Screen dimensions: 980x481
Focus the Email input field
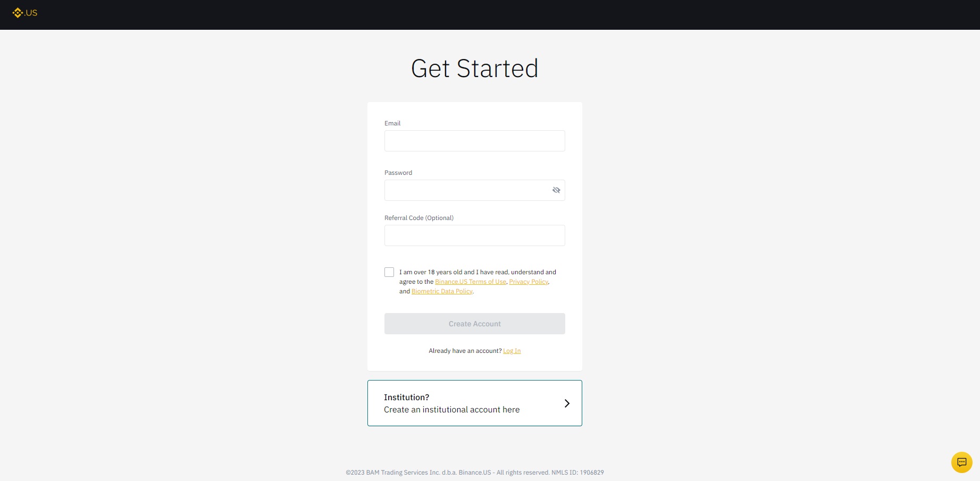click(474, 141)
